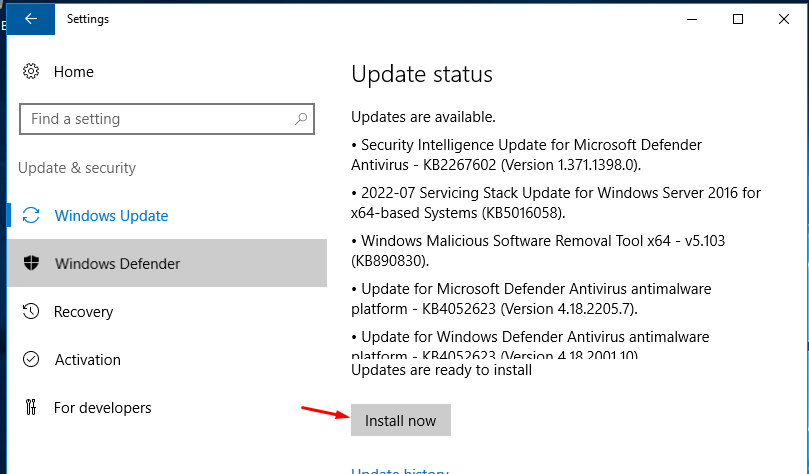The image size is (809, 474).
Task: Open the For developers page
Action: (102, 408)
